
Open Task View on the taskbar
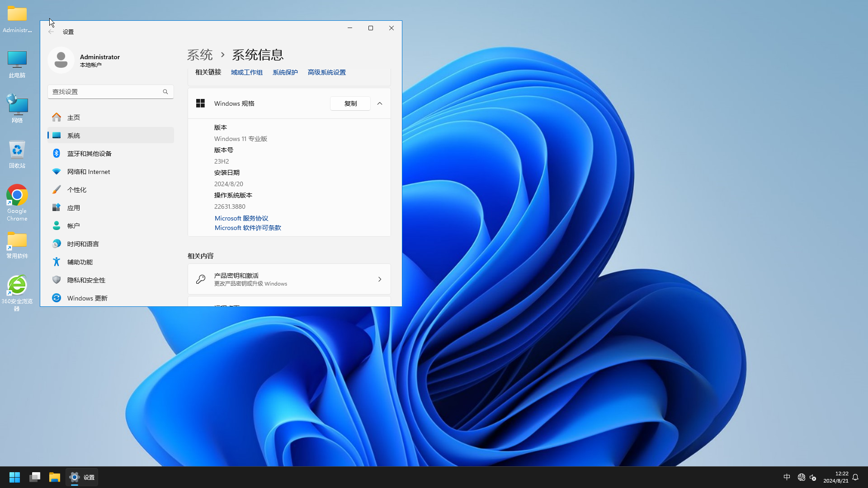pos(35,477)
